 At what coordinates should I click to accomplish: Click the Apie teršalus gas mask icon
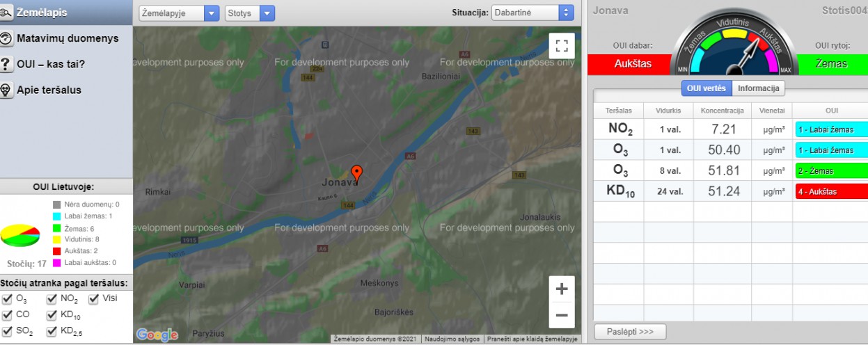(x=7, y=90)
